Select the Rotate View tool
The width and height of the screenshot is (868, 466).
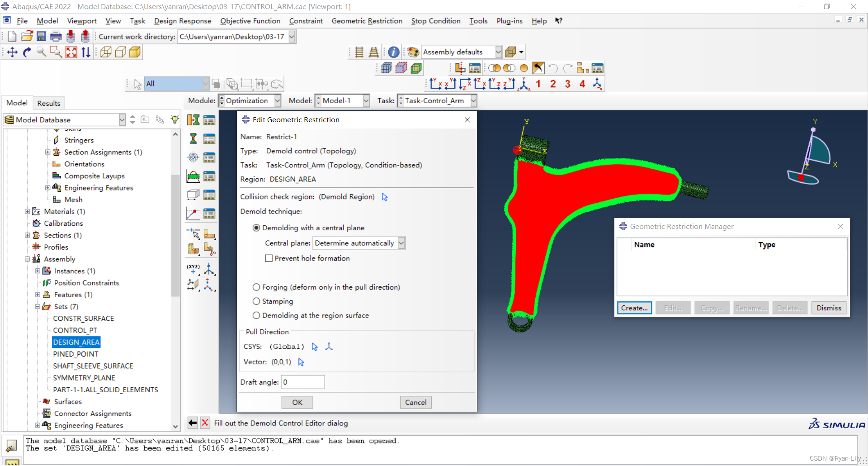[27, 52]
